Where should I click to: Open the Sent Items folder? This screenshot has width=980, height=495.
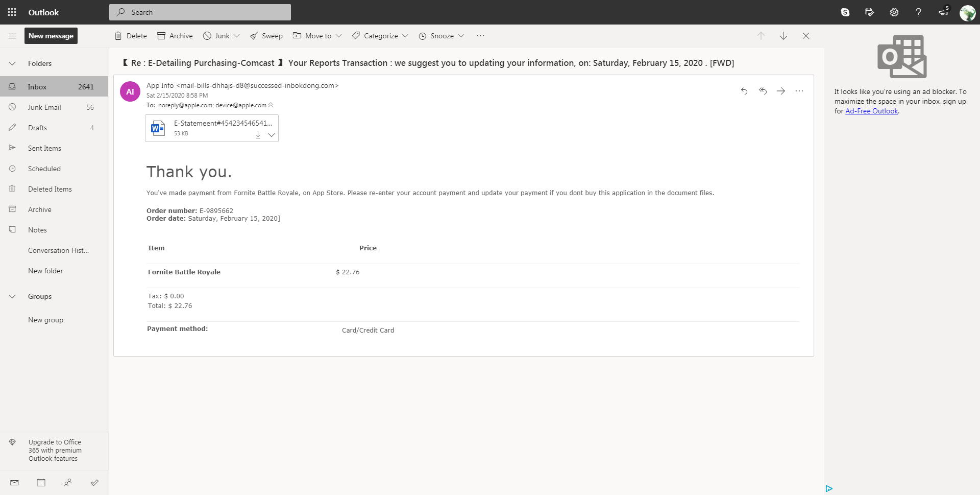(x=54, y=148)
